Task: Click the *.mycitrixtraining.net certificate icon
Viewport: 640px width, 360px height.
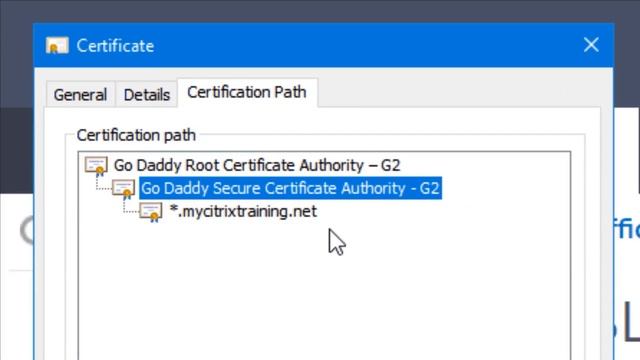Action: pos(151,212)
